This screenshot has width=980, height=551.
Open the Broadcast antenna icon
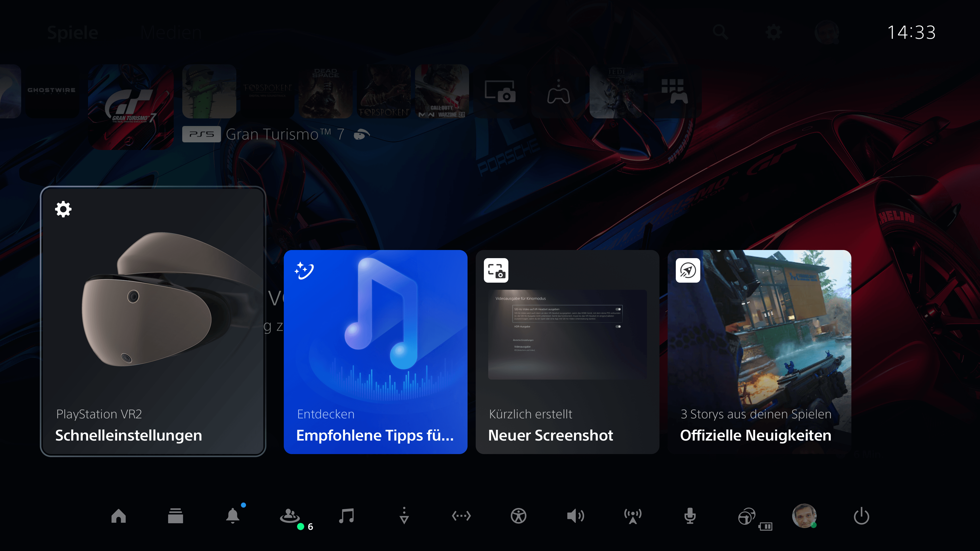click(x=633, y=516)
